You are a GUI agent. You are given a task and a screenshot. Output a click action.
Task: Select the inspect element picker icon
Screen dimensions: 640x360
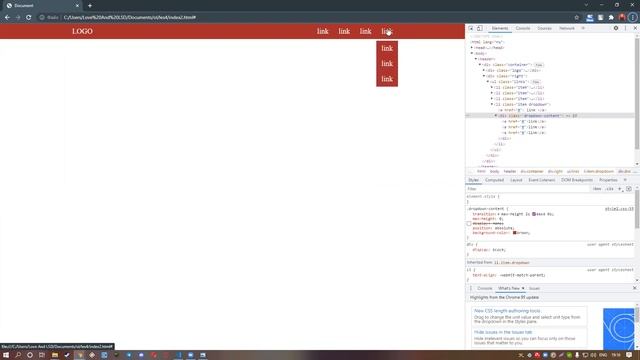(471, 28)
